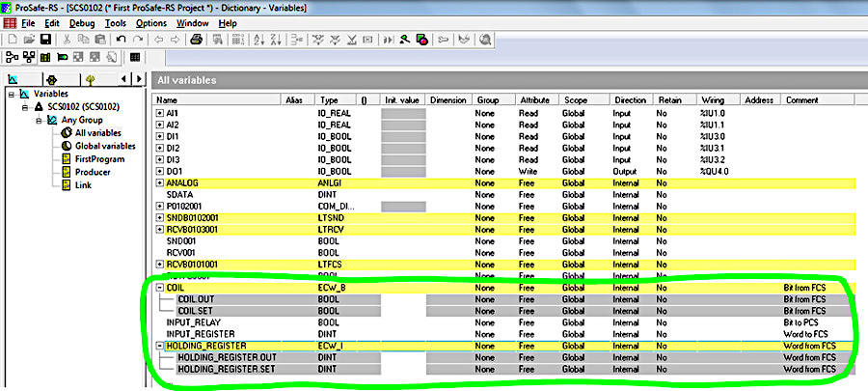Click the Wiring column header

pos(718,100)
